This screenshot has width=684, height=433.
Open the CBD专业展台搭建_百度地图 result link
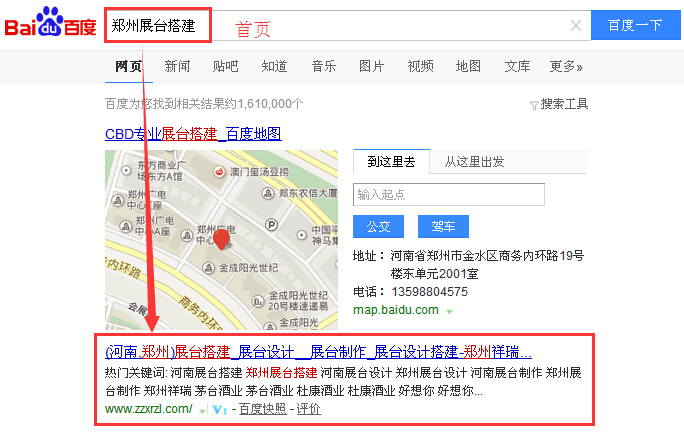tap(193, 133)
